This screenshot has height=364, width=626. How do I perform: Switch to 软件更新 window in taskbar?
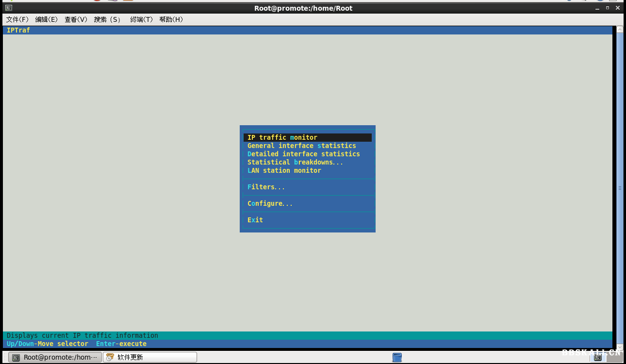(x=149, y=357)
